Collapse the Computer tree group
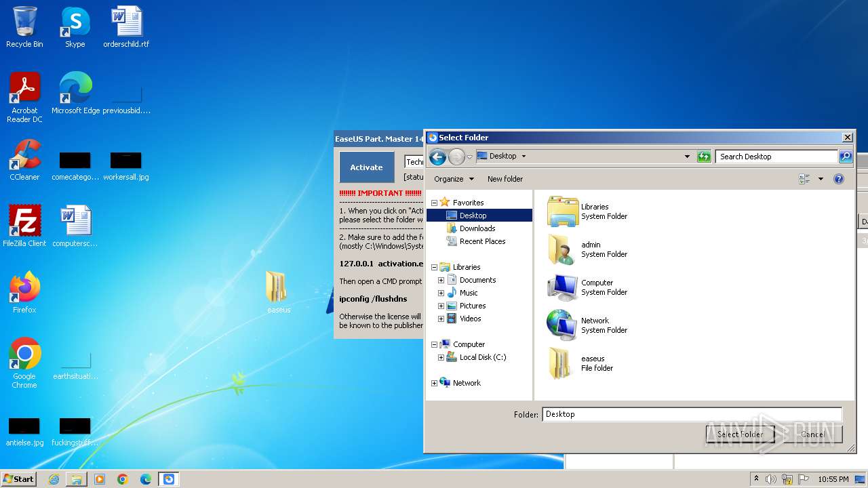 pyautogui.click(x=434, y=344)
